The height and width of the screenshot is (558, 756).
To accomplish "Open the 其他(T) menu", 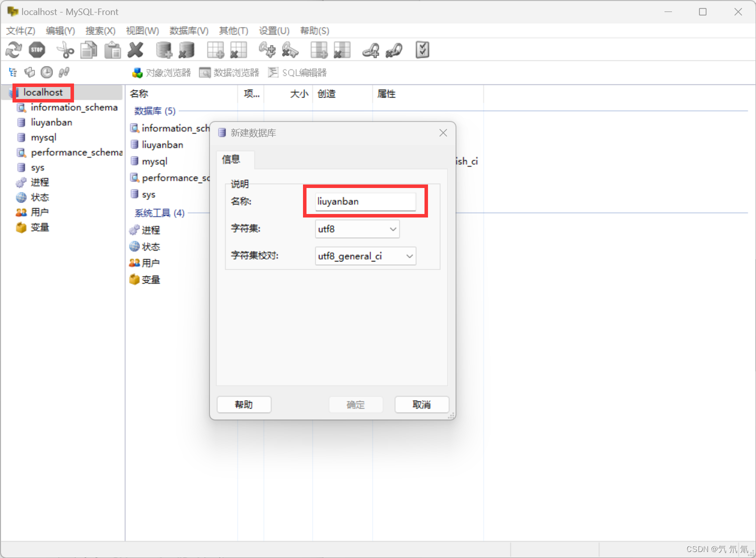I will (233, 31).
